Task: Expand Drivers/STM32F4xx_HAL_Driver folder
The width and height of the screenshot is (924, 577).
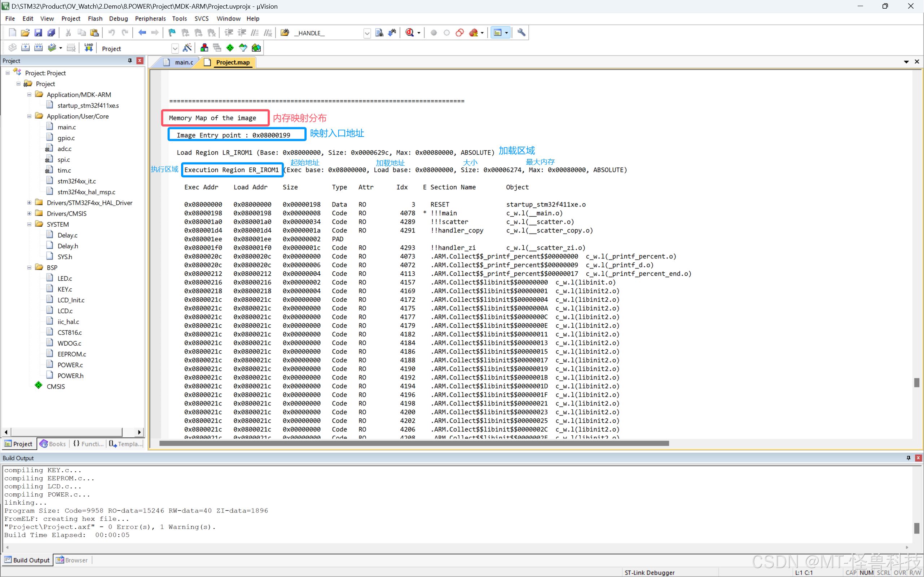Action: [30, 203]
